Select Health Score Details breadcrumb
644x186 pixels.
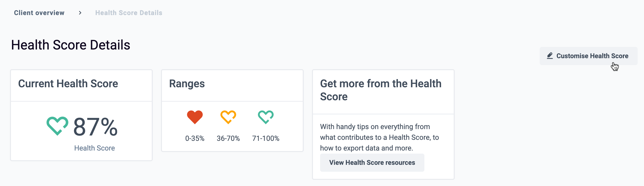(x=129, y=13)
